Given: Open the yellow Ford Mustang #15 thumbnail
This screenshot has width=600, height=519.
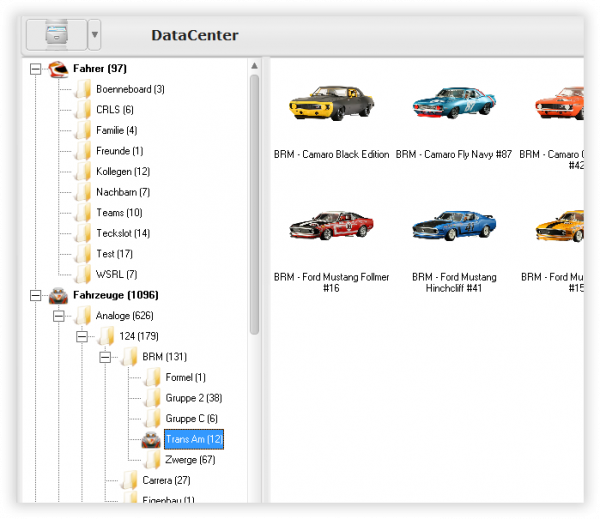Looking at the screenshot, I should (x=560, y=226).
